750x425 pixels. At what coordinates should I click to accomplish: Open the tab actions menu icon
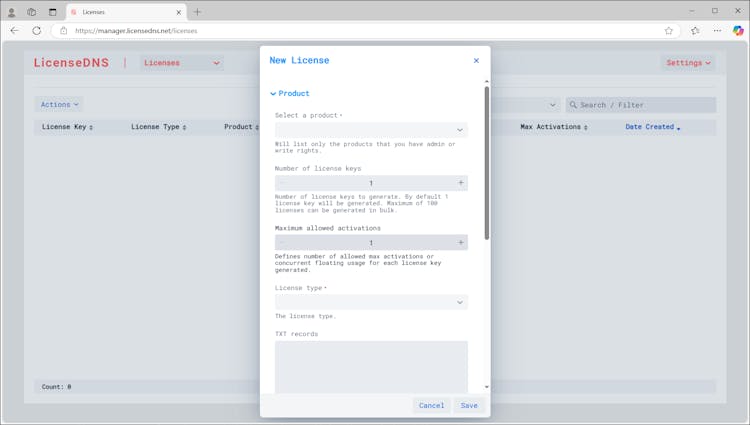click(53, 12)
